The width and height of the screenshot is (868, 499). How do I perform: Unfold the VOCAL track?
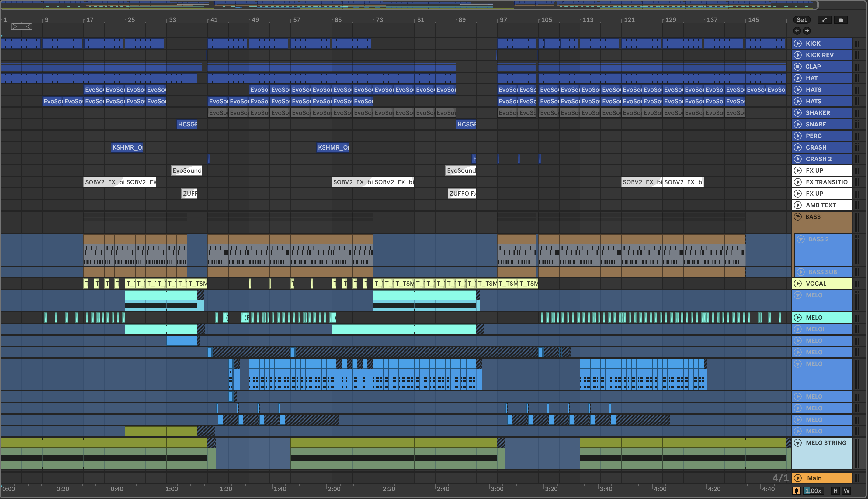click(798, 284)
